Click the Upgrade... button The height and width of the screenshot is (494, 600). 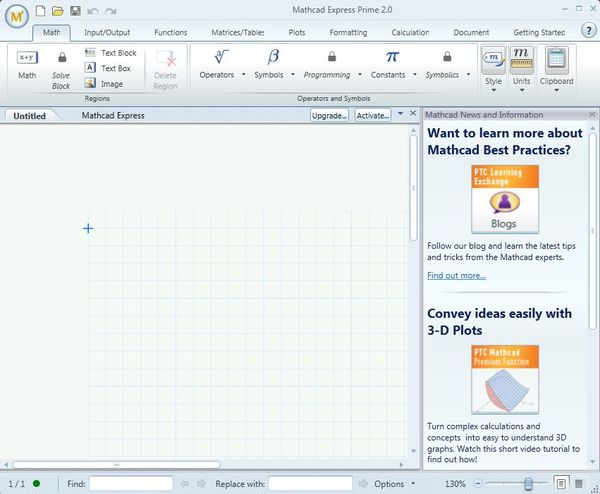coord(329,116)
